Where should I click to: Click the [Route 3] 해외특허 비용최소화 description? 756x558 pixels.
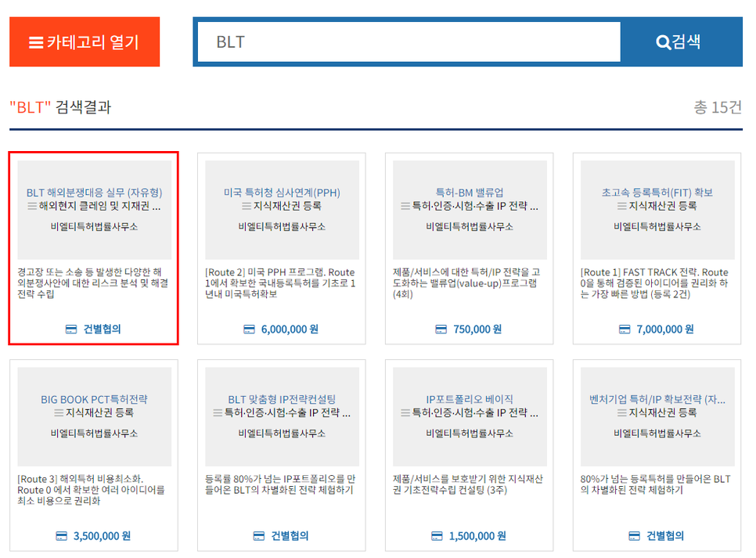click(x=92, y=490)
